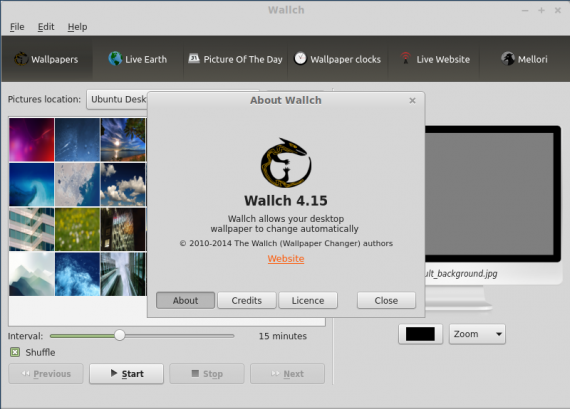Select the Mellori icon
This screenshot has width=570, height=409.
pyautogui.click(x=508, y=59)
